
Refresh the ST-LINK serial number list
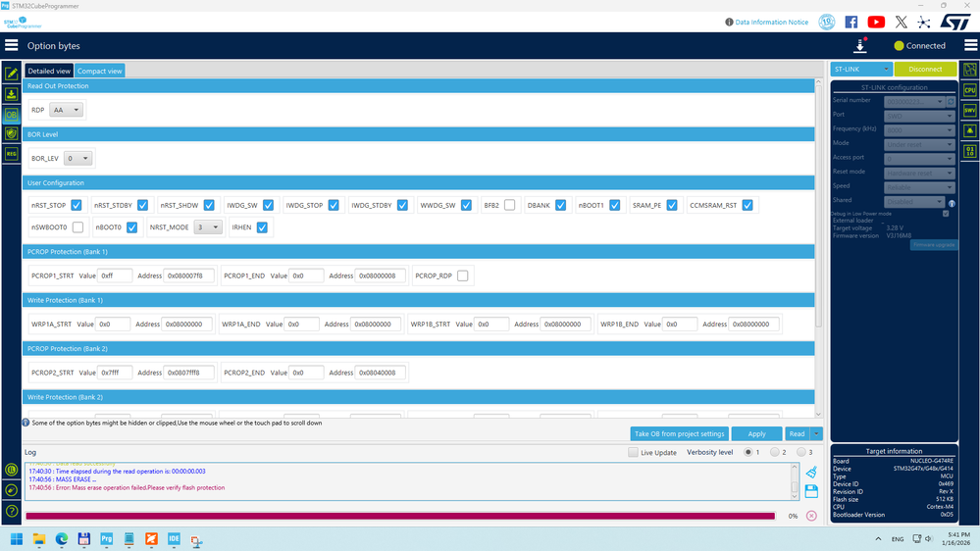pos(951,101)
